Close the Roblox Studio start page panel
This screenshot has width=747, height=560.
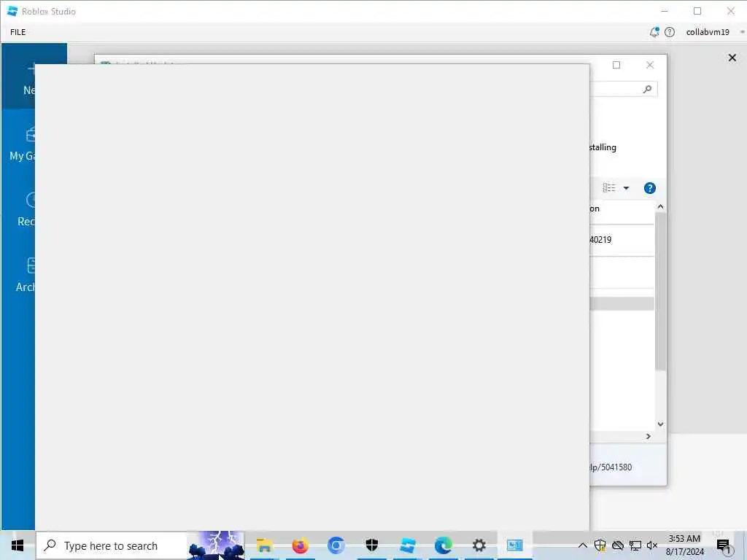coord(732,58)
